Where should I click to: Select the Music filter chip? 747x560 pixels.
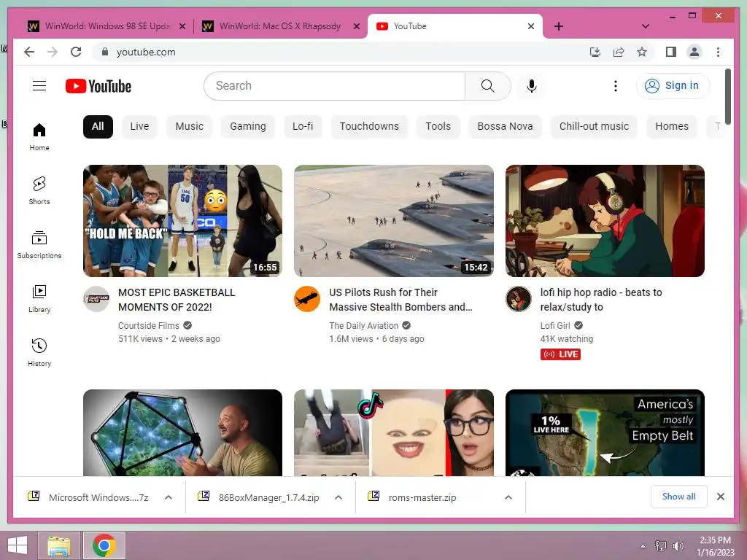(x=189, y=127)
